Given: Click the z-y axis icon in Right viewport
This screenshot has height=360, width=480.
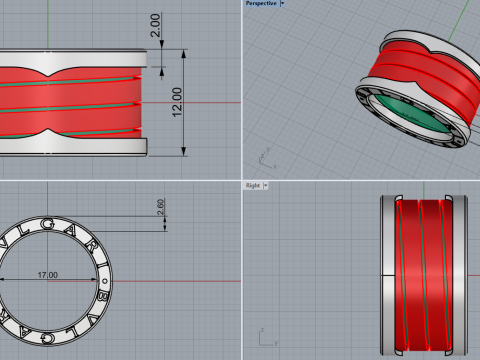Looking at the screenshot, I should tap(268, 337).
